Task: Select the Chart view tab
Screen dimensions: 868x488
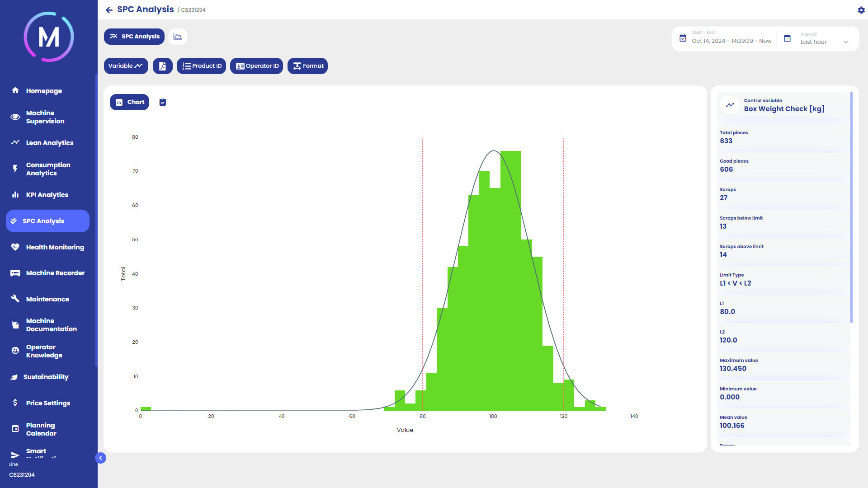Action: tap(129, 102)
